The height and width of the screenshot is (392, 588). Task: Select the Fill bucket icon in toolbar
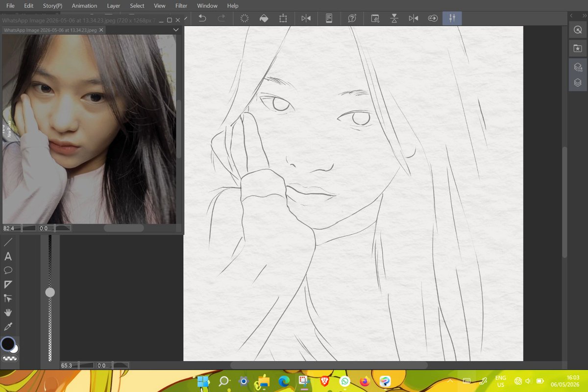click(x=264, y=18)
